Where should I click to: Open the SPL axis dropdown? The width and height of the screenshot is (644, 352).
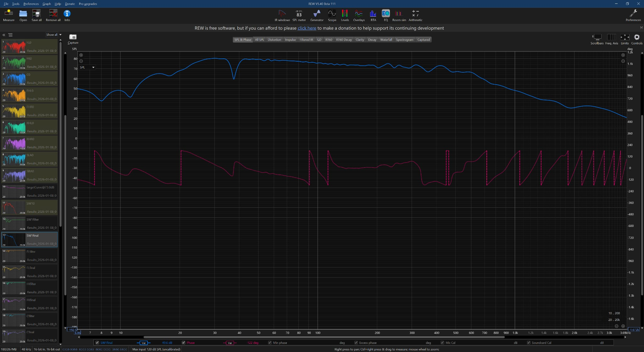pyautogui.click(x=93, y=67)
